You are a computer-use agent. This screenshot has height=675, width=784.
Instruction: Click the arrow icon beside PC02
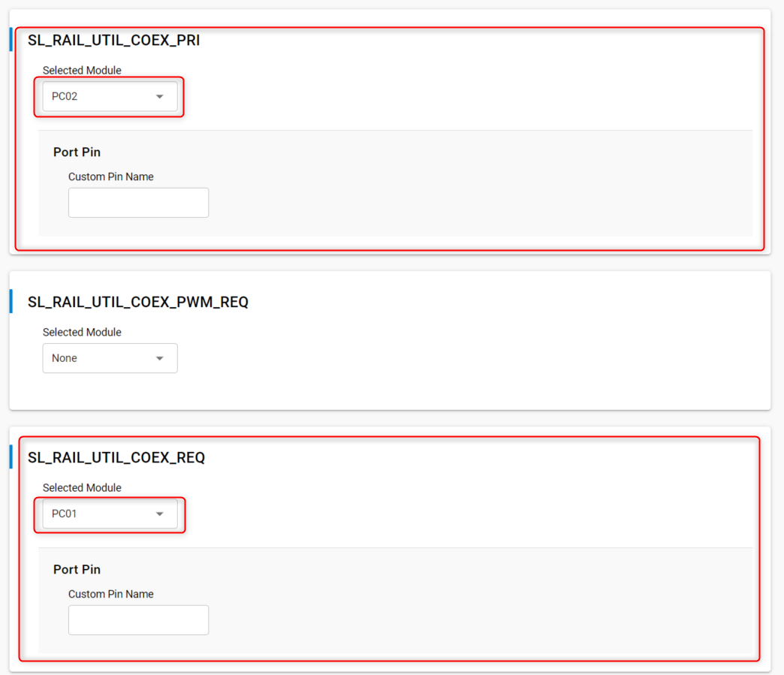tap(159, 97)
